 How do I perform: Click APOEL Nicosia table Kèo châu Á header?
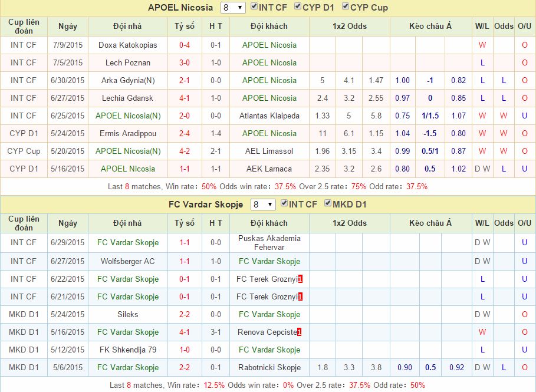click(x=430, y=27)
